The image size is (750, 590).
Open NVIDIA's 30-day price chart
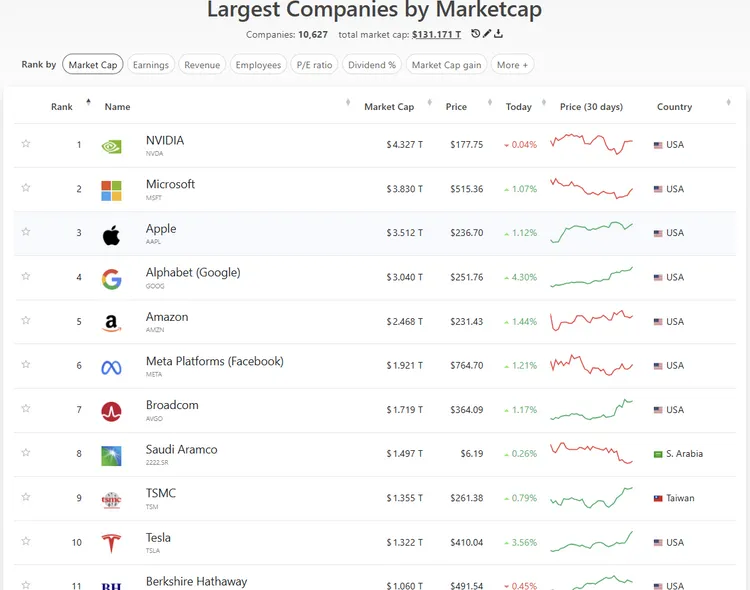pyautogui.click(x=591, y=144)
